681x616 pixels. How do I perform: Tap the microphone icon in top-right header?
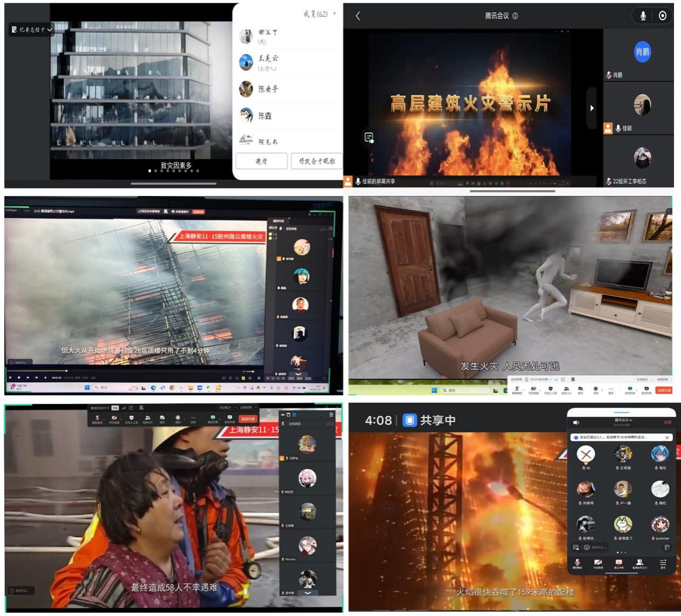pos(643,16)
